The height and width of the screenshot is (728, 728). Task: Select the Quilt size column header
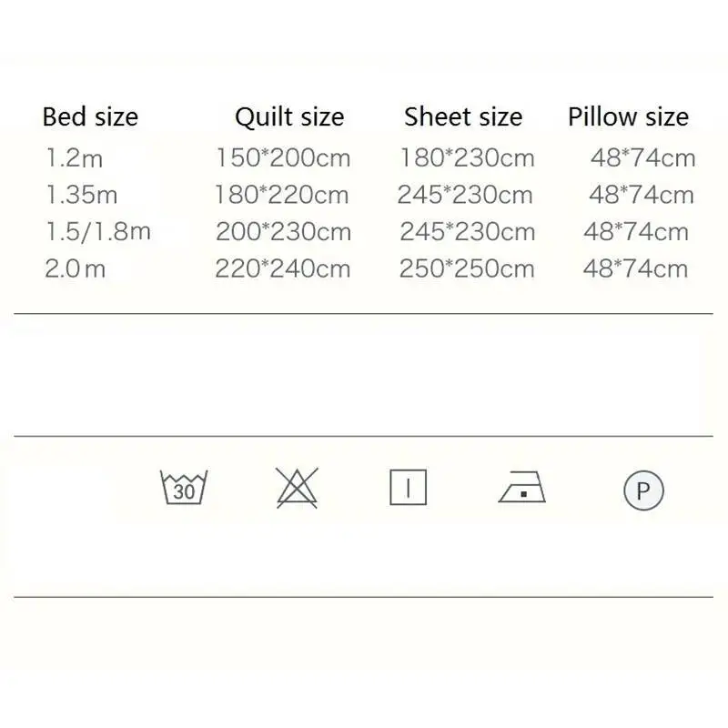point(289,117)
